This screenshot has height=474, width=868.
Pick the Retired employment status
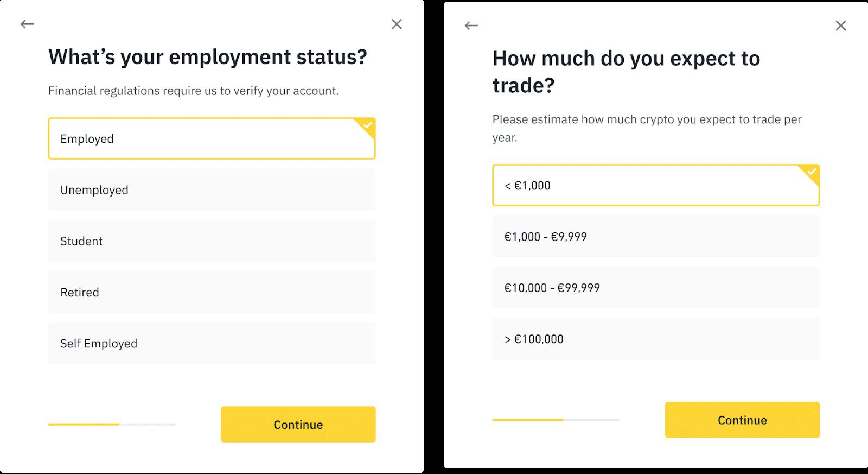coord(212,292)
